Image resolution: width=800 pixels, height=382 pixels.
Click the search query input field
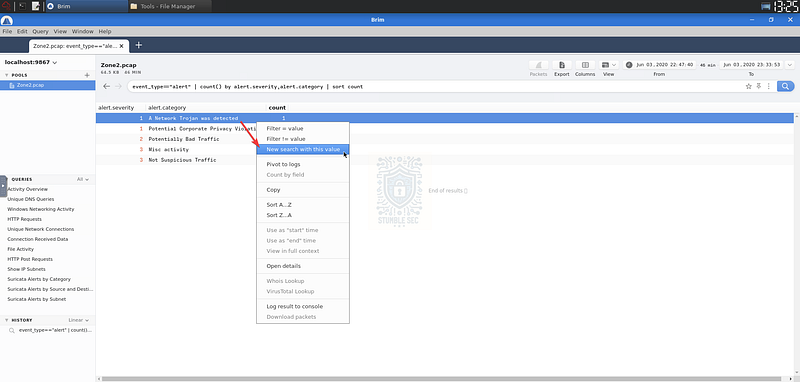coord(434,87)
